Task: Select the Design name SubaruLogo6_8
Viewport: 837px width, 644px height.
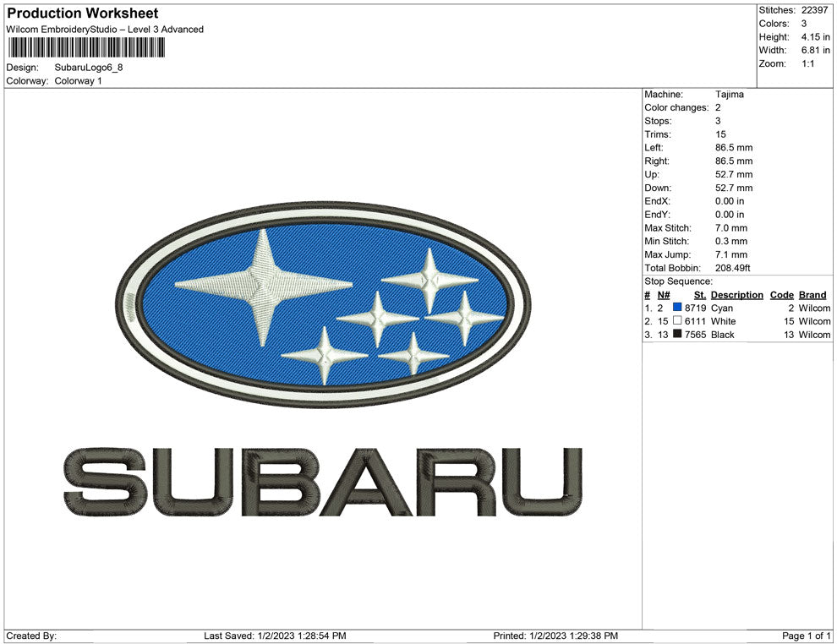Action: [x=89, y=68]
